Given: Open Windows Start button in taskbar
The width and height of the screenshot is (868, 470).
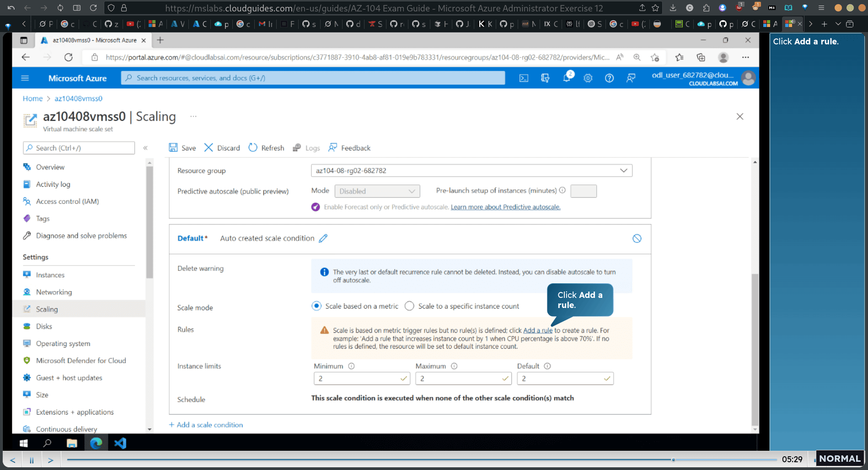Looking at the screenshot, I should [x=24, y=443].
